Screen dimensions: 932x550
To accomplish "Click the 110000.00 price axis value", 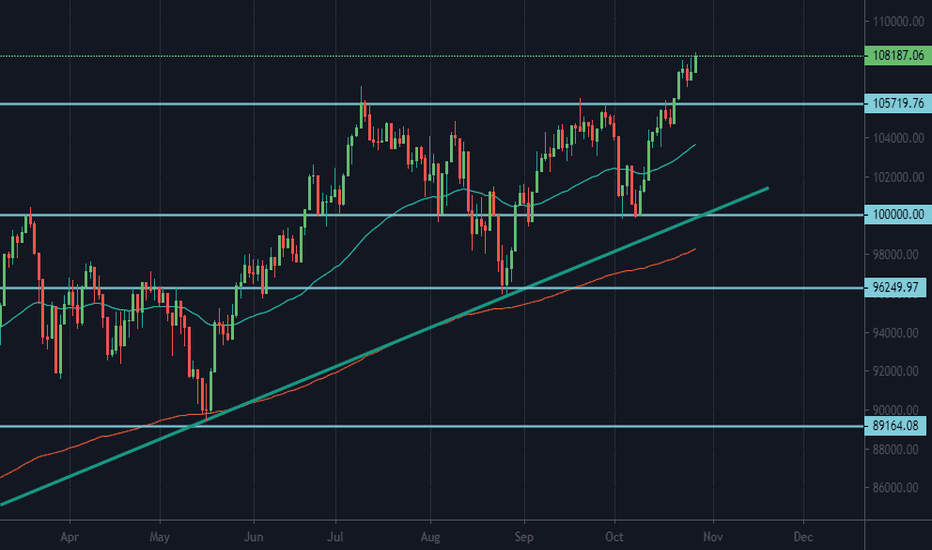I will [898, 22].
